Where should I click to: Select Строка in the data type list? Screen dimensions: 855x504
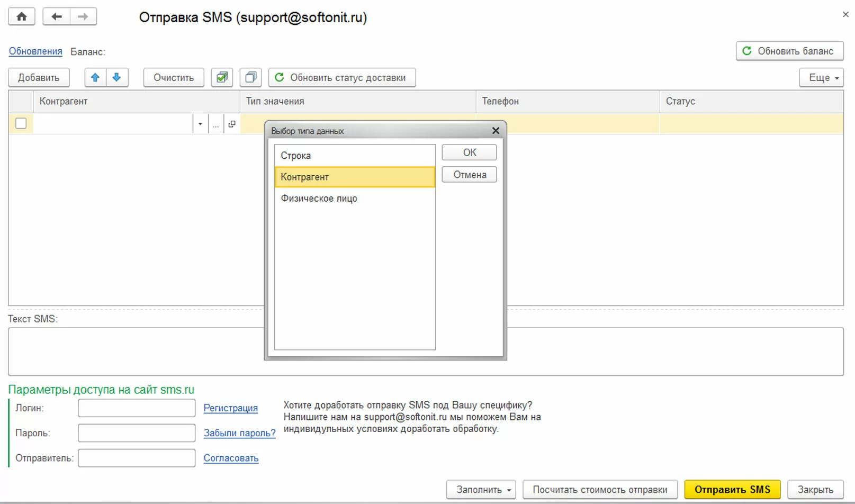(x=354, y=156)
